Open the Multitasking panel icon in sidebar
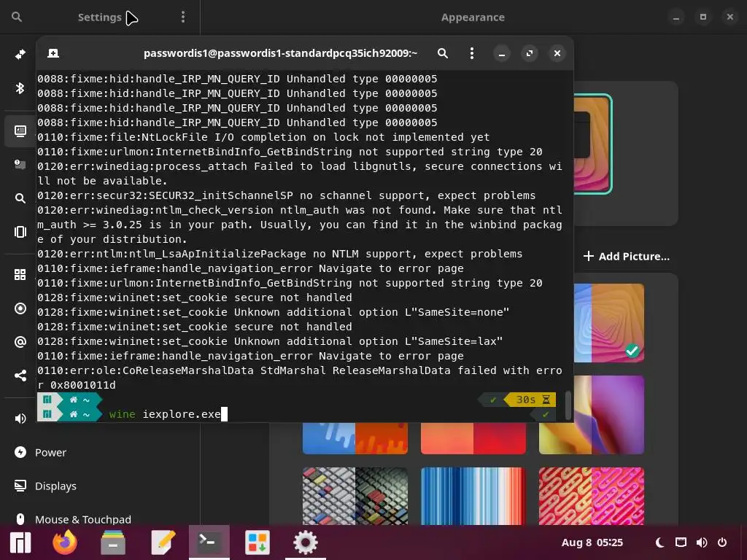The width and height of the screenshot is (747, 560). (20, 232)
